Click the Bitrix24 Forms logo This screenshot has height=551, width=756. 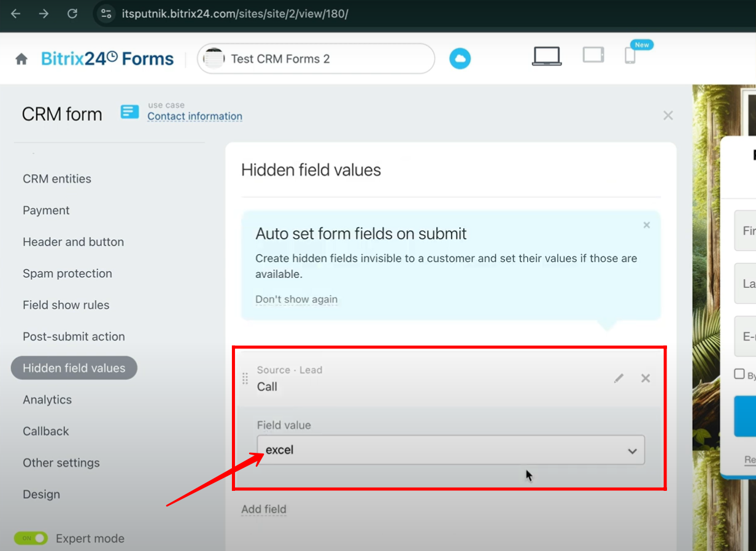coord(107,59)
